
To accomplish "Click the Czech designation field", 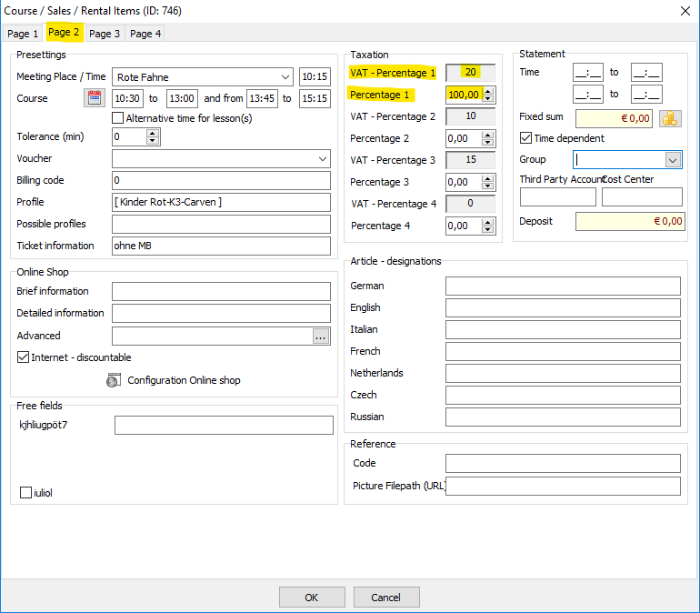I will pyautogui.click(x=563, y=395).
